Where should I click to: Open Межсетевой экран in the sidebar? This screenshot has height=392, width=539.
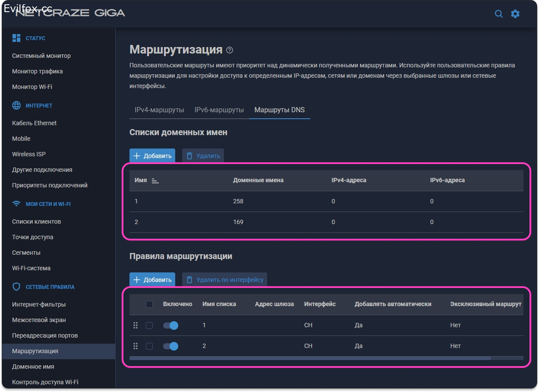(x=39, y=320)
